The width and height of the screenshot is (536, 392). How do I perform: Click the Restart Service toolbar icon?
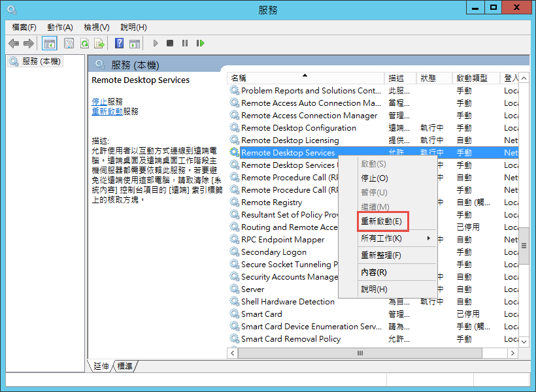[200, 43]
